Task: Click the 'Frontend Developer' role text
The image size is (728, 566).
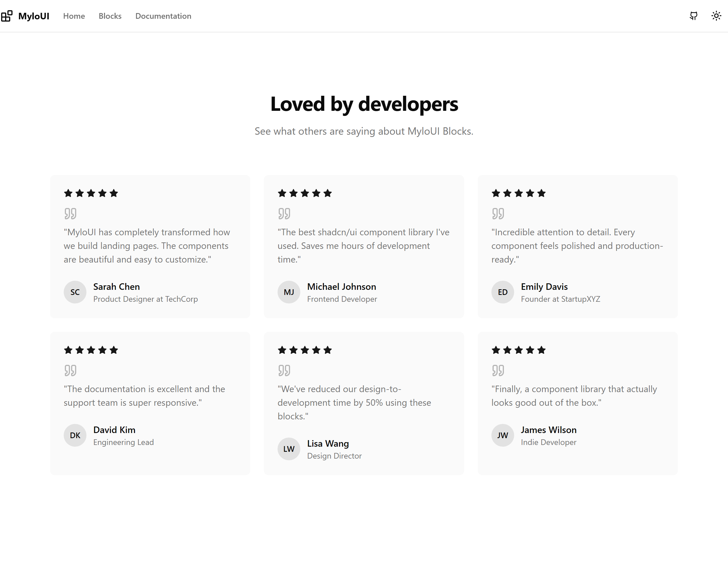Action: click(x=342, y=299)
